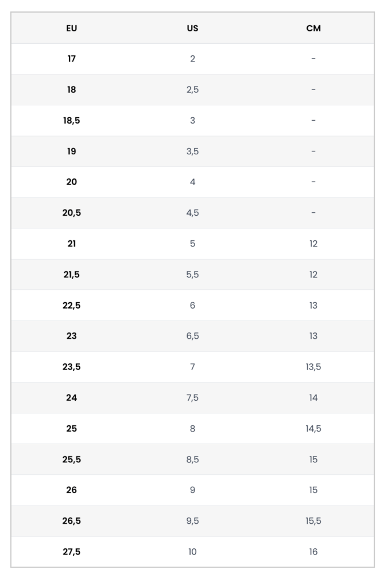This screenshot has width=392, height=583.
Task: Click the 13,5 CM value
Action: 313,367
